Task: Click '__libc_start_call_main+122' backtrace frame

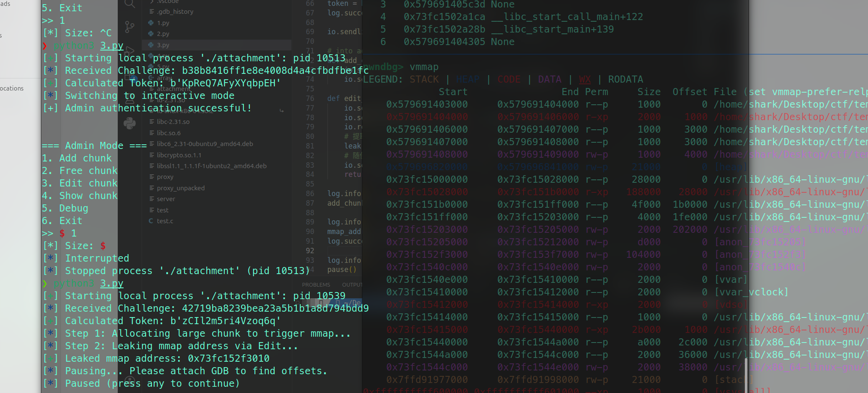Action: pos(567,17)
